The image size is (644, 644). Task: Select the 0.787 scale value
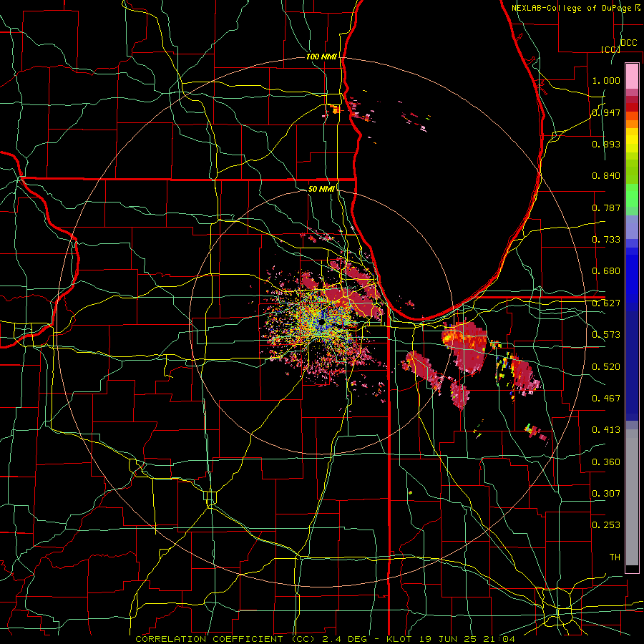point(606,208)
